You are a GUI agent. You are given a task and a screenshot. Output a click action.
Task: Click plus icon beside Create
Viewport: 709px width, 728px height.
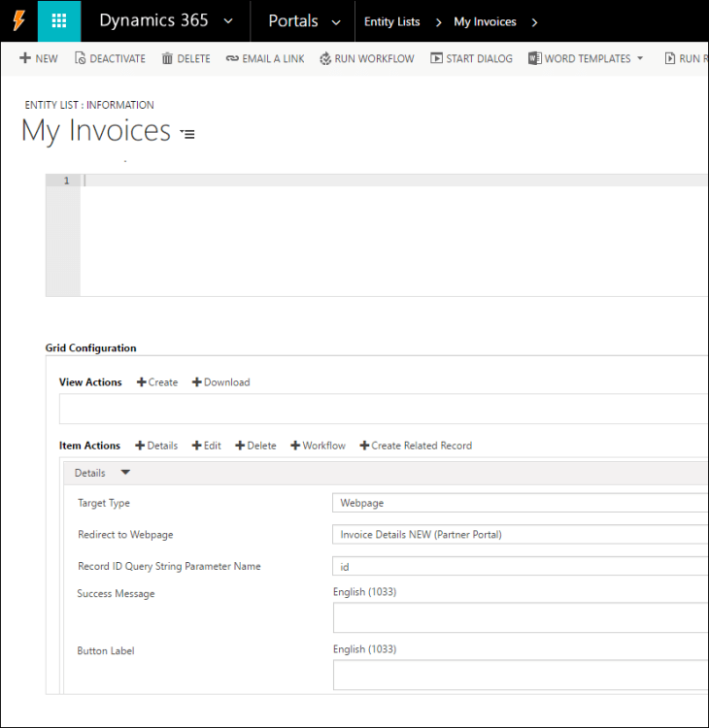click(x=142, y=382)
